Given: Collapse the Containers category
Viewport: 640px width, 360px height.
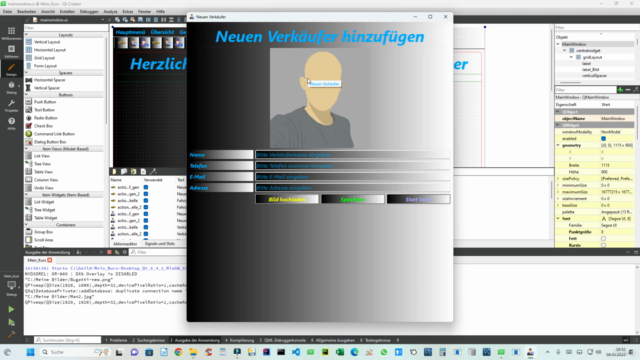Looking at the screenshot, I should 27,225.
